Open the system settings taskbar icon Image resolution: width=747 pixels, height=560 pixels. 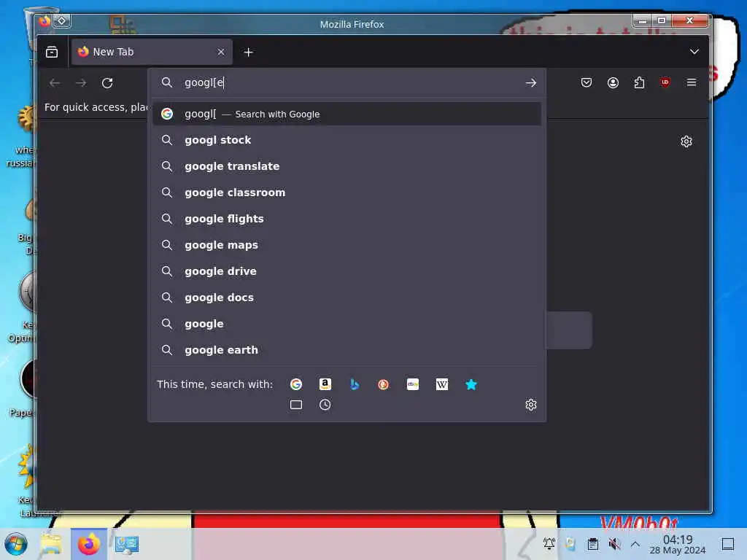(x=126, y=544)
